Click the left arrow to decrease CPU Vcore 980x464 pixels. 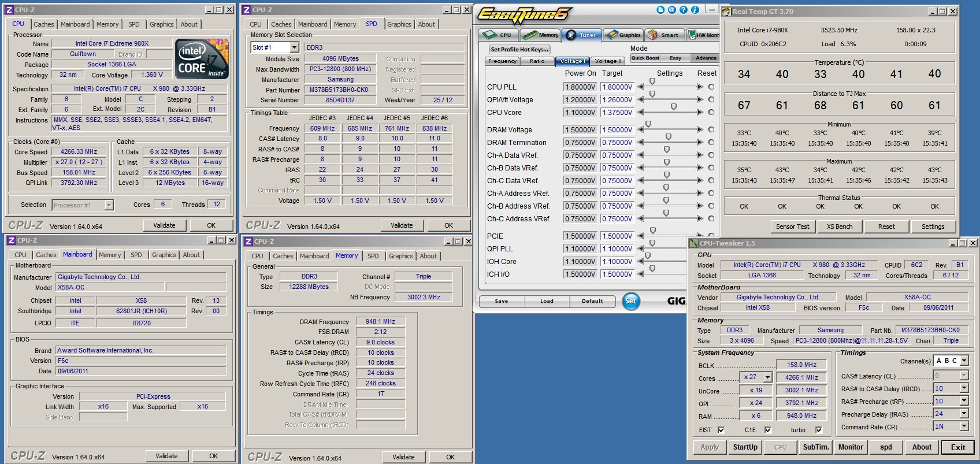pos(641,112)
